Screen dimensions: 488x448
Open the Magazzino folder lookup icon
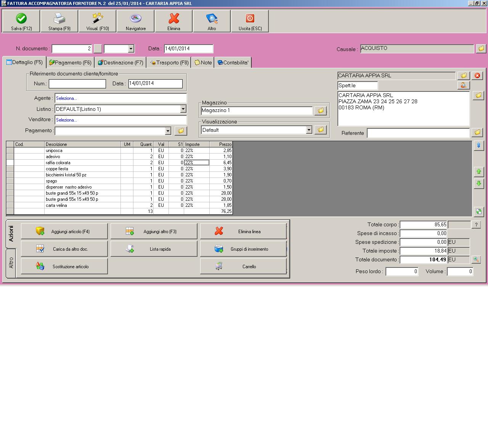point(321,110)
